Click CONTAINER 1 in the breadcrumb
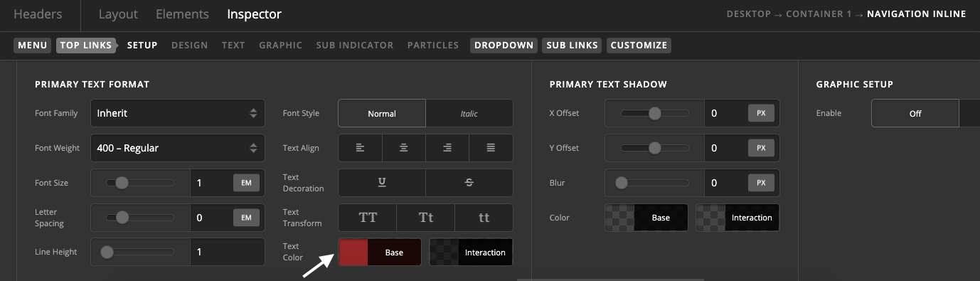This screenshot has height=281, width=980. (818, 14)
